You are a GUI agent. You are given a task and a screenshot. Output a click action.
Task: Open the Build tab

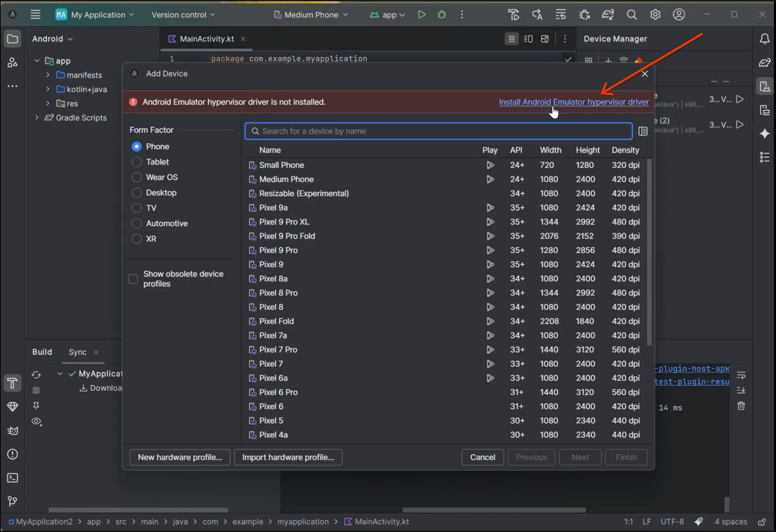(42, 352)
